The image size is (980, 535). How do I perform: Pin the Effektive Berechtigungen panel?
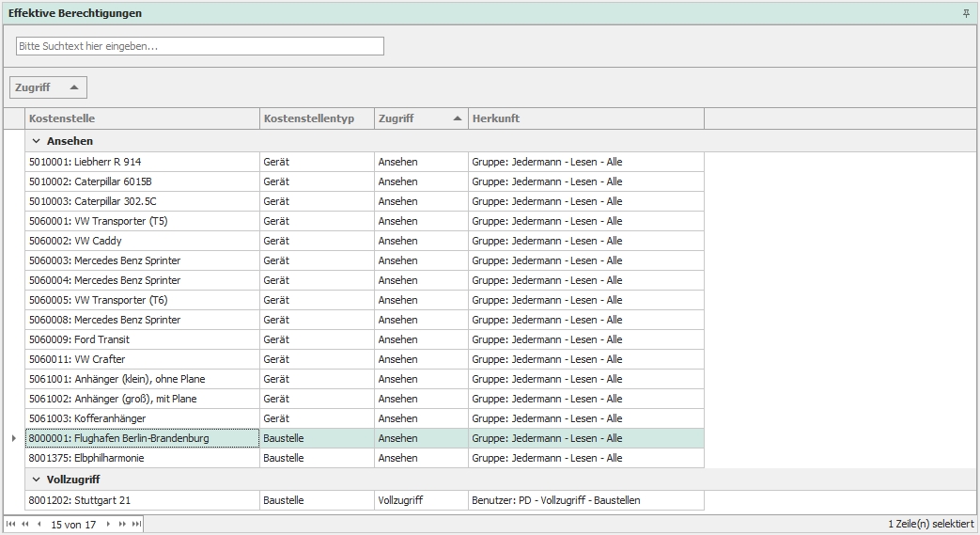pos(966,13)
